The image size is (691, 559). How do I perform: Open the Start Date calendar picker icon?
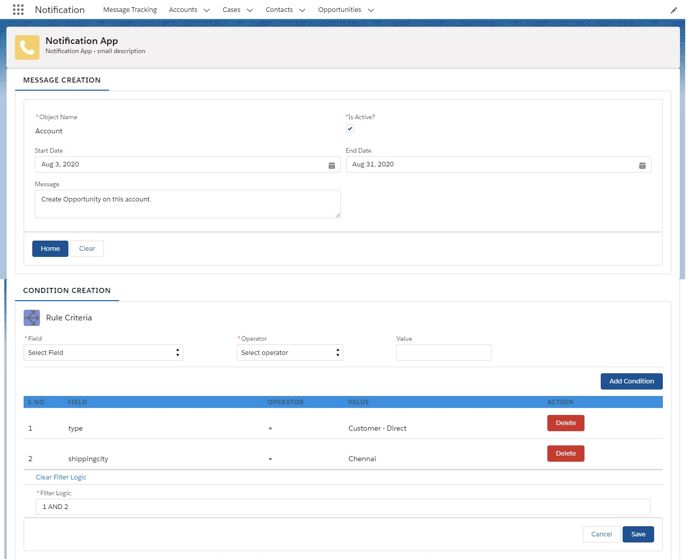(x=331, y=165)
